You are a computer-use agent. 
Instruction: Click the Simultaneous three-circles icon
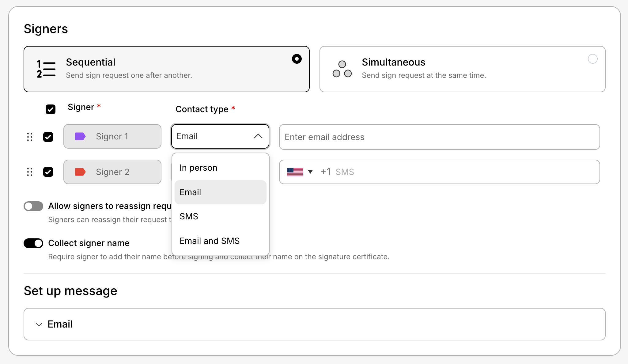342,69
